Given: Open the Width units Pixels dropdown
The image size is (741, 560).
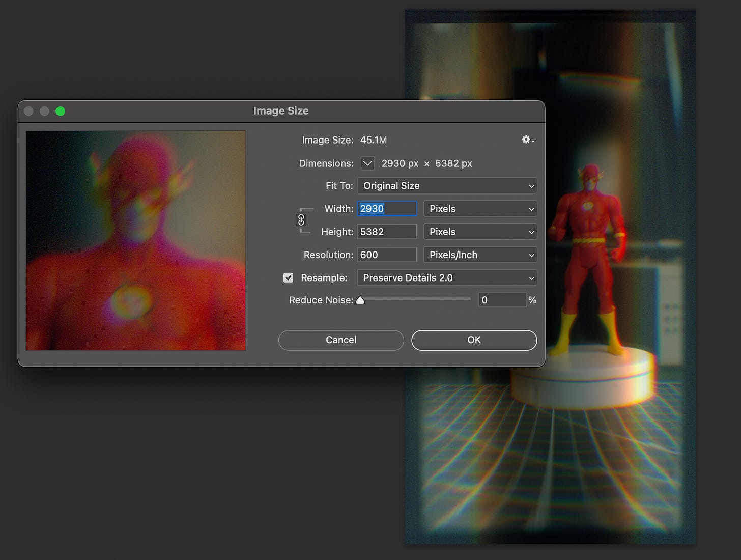Looking at the screenshot, I should pyautogui.click(x=480, y=209).
